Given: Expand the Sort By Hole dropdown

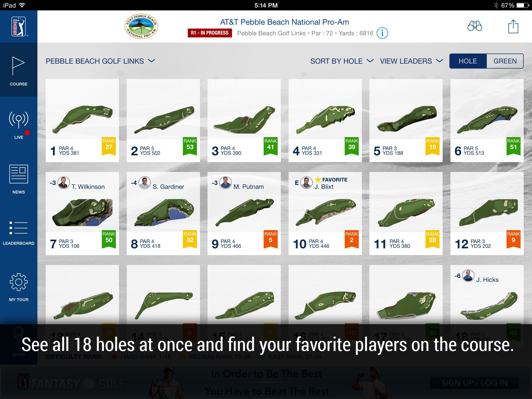Looking at the screenshot, I should point(341,61).
